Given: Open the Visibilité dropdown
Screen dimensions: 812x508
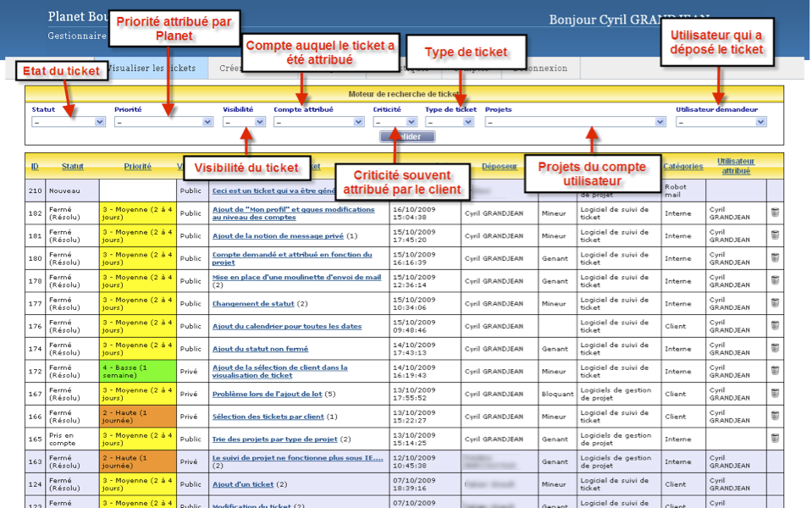Looking at the screenshot, I should click(x=244, y=122).
